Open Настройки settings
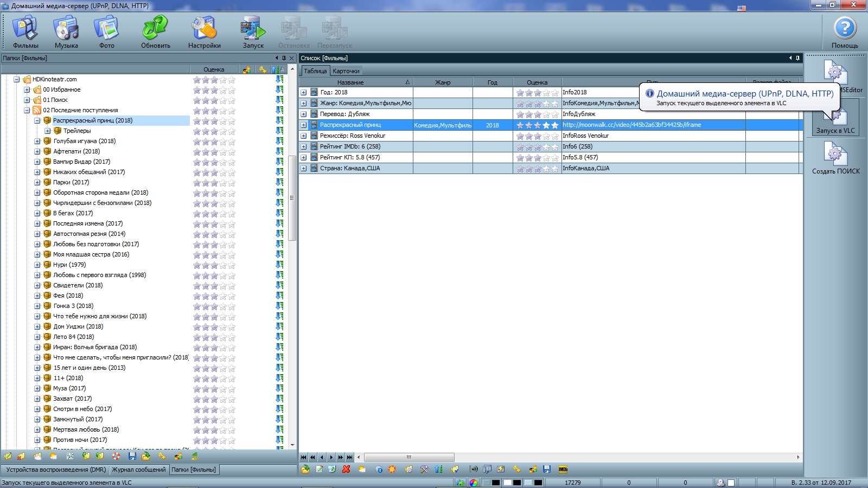 204,33
